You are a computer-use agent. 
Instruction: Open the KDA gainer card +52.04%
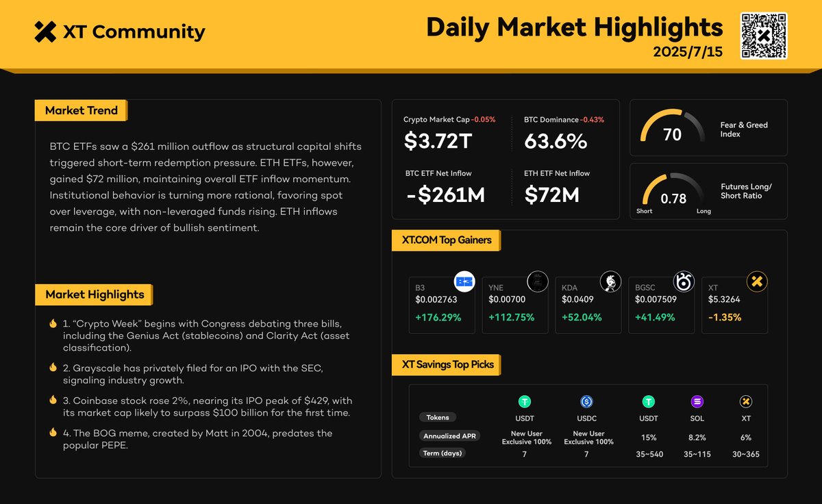[588, 305]
